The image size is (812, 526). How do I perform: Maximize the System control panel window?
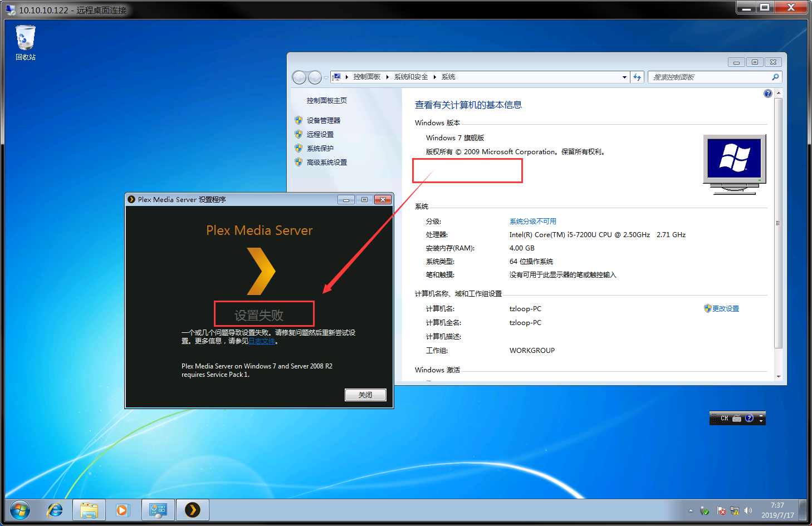[755, 62]
